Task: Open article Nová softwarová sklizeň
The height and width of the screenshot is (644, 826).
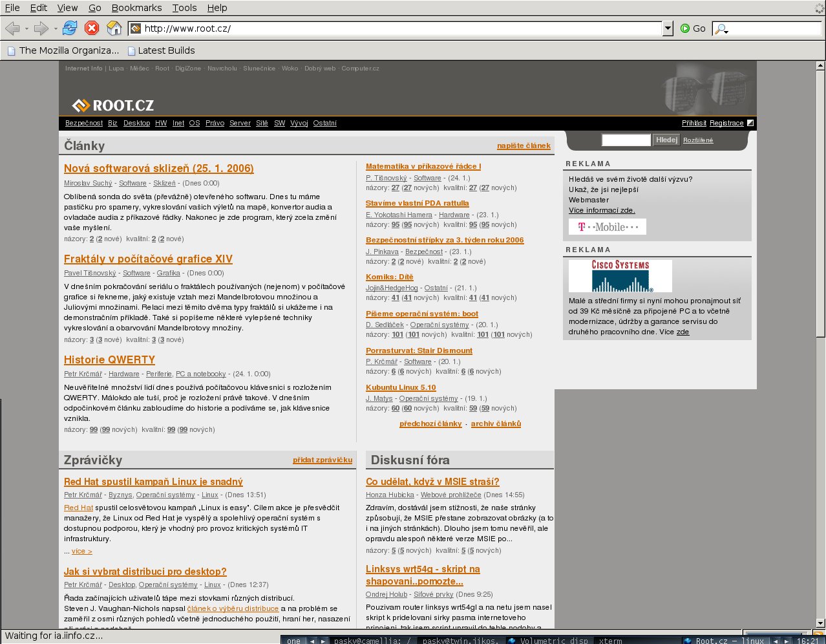Action: click(x=159, y=168)
